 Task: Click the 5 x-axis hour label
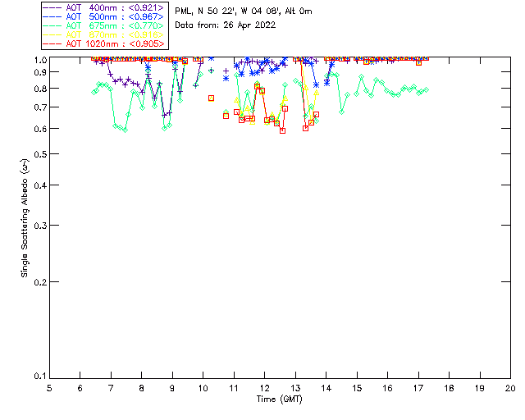[49, 388]
